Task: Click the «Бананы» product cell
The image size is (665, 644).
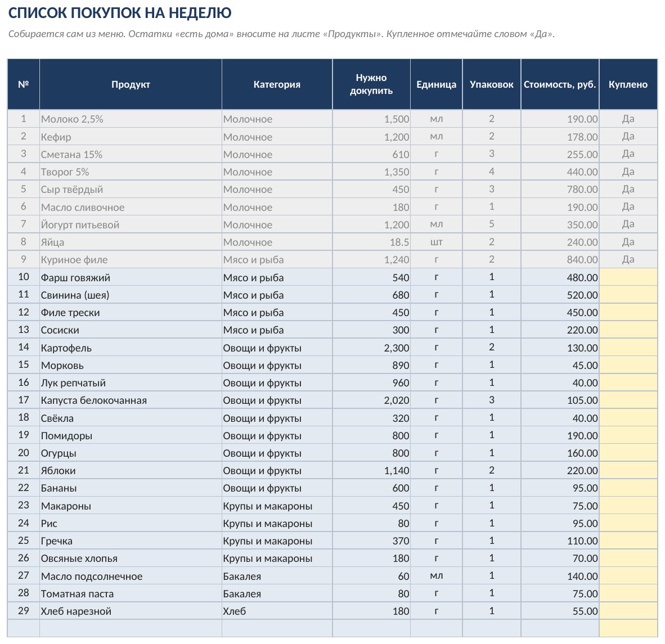Action: [131, 488]
